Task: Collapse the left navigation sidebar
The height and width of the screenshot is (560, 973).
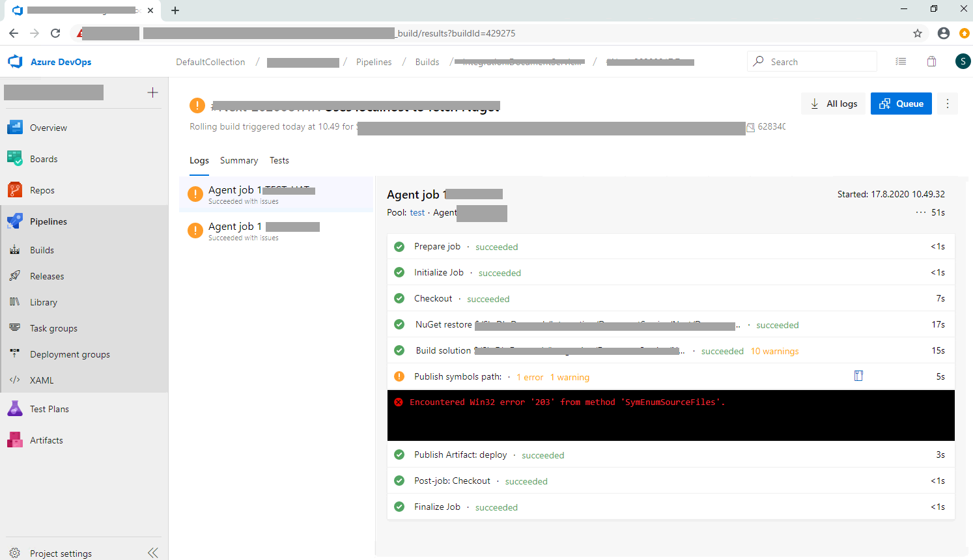Action: (x=153, y=552)
